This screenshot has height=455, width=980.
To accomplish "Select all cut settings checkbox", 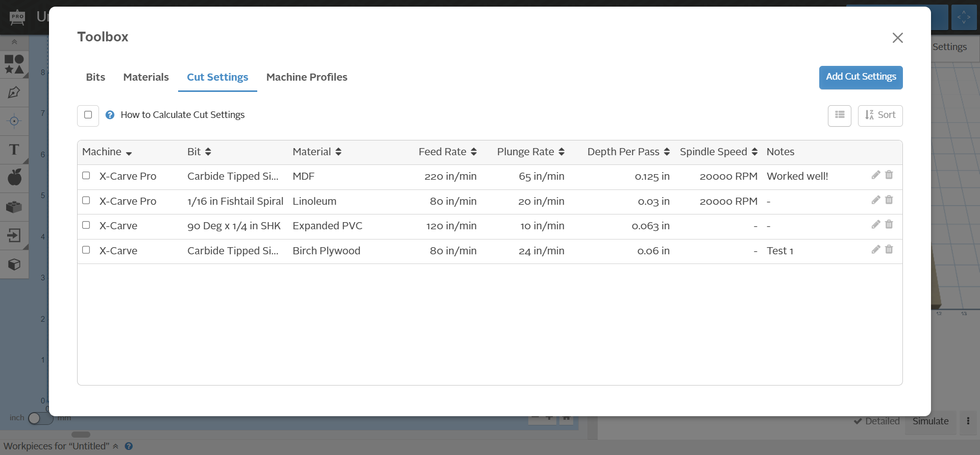I will tap(88, 115).
